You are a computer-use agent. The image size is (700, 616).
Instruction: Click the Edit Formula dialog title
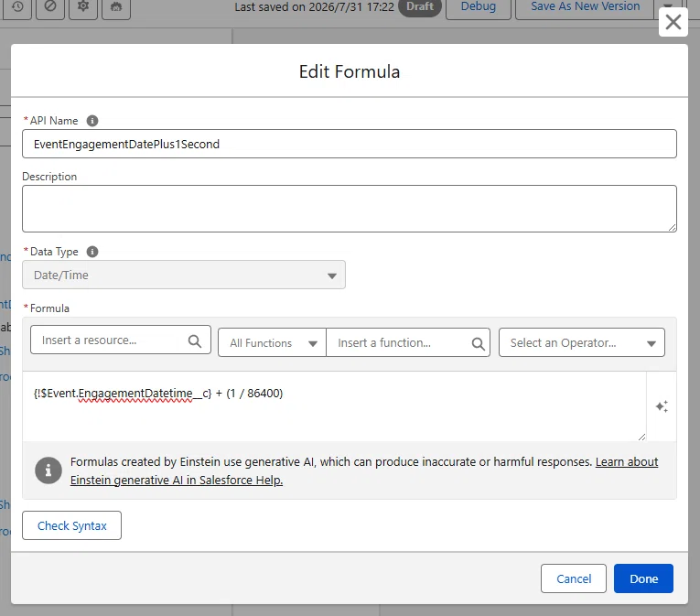[350, 71]
